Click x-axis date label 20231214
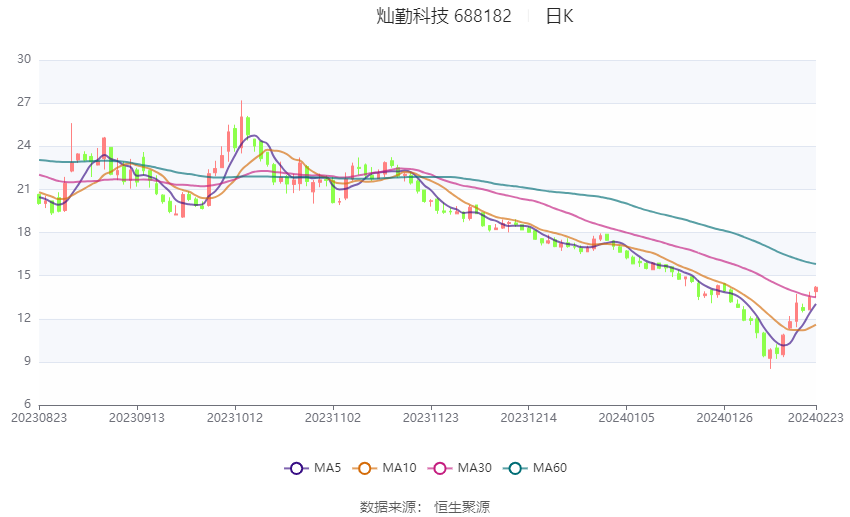This screenshot has height=517, width=850. click(x=529, y=418)
